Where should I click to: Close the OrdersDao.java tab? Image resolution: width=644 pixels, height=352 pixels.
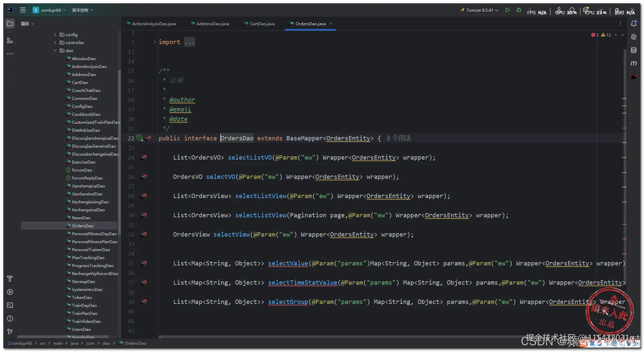click(x=331, y=24)
